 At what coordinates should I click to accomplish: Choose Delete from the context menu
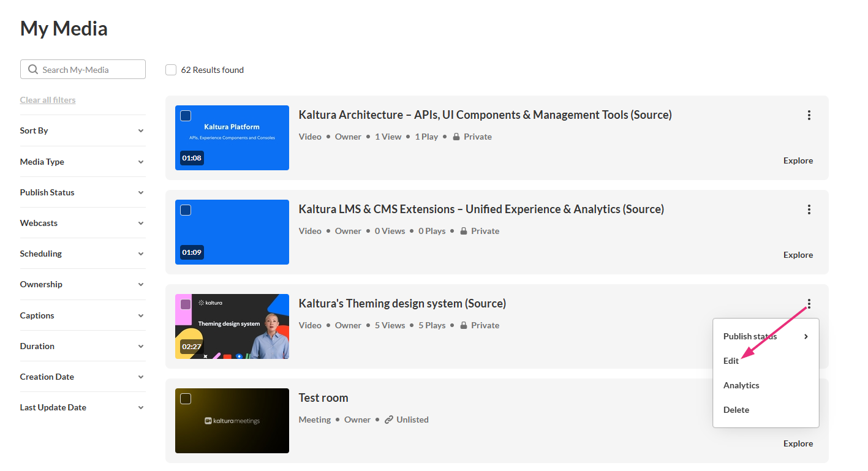[x=766, y=410]
